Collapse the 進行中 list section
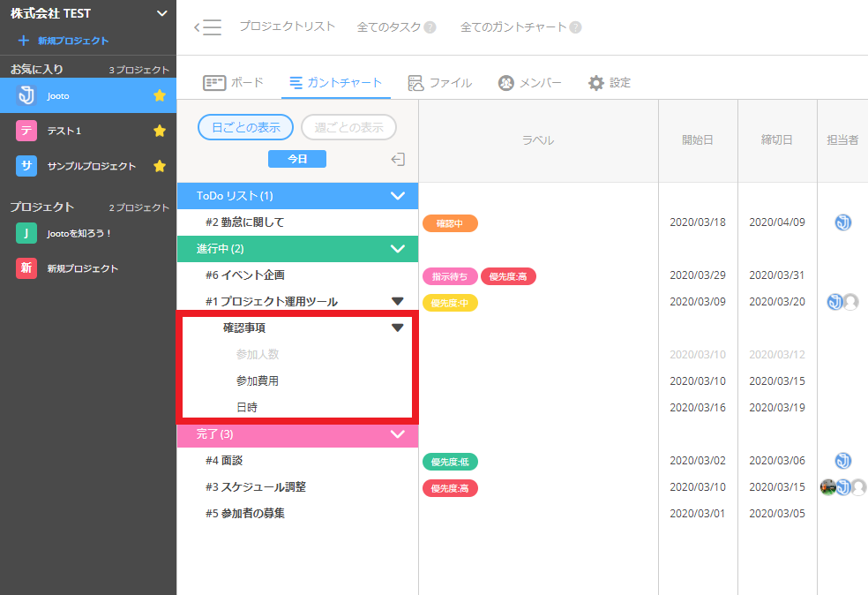868x595 pixels. (397, 249)
